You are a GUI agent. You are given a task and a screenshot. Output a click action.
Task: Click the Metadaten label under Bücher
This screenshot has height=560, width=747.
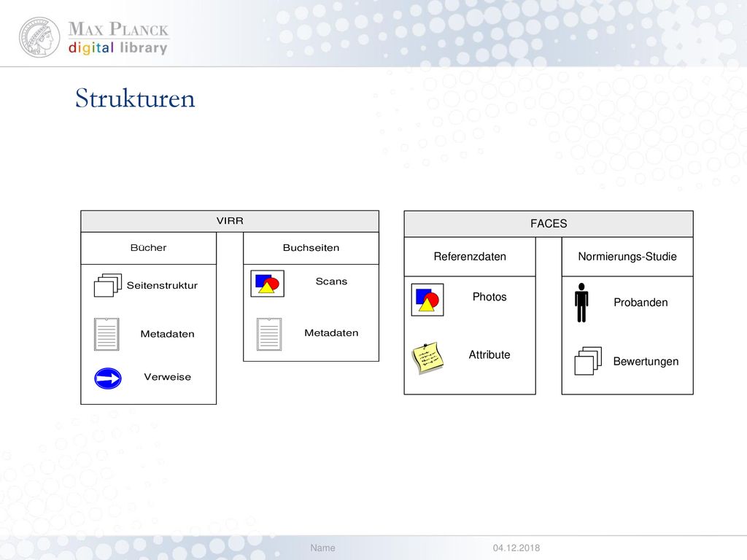(167, 334)
